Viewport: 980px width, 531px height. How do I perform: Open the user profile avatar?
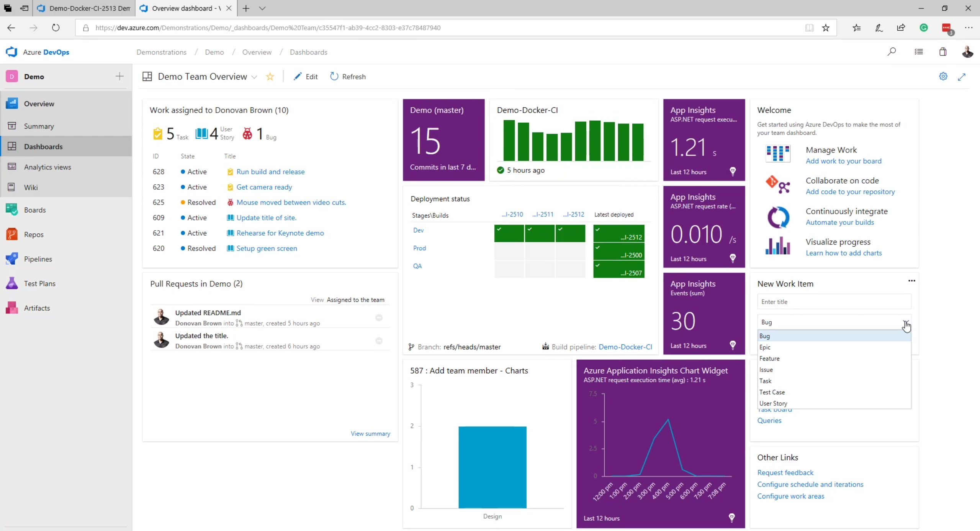[967, 52]
